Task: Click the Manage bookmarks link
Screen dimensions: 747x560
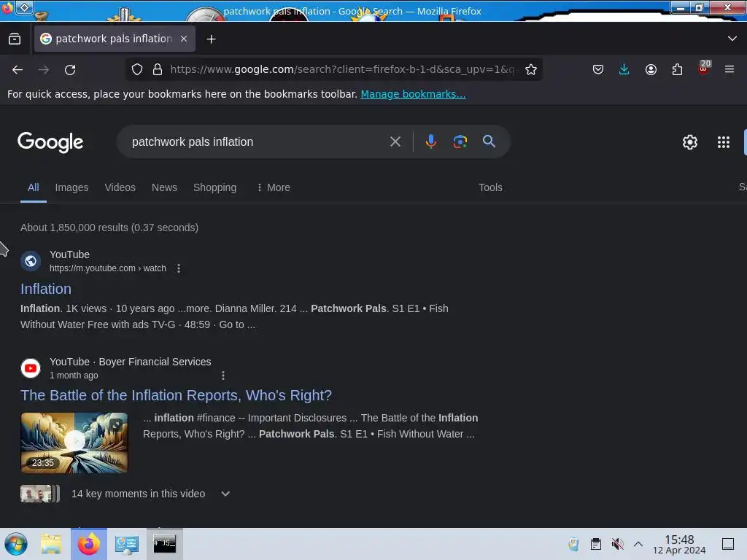Action: (x=413, y=94)
